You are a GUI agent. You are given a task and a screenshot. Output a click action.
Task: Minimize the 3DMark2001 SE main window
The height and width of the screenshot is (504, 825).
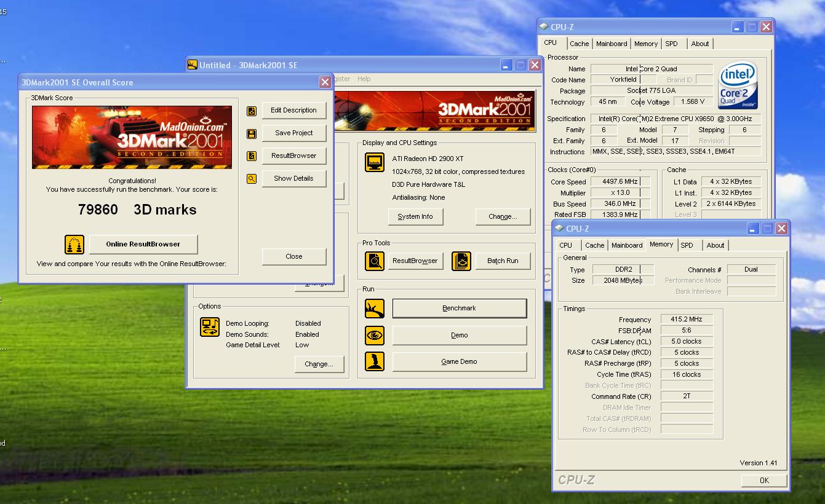(506, 65)
